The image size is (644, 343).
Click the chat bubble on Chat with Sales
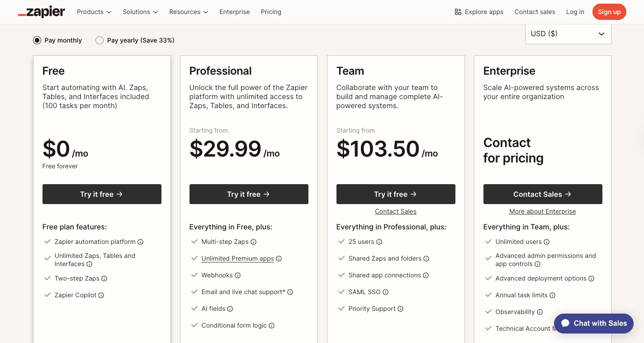(566, 323)
